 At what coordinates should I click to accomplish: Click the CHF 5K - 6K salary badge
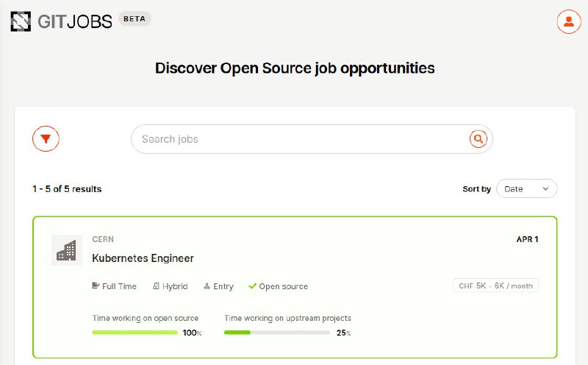point(495,286)
